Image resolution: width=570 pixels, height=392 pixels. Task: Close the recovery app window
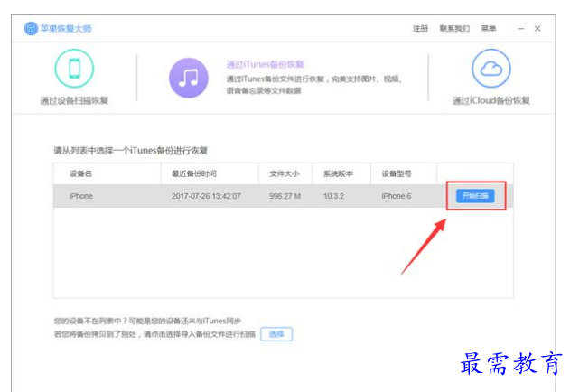537,28
